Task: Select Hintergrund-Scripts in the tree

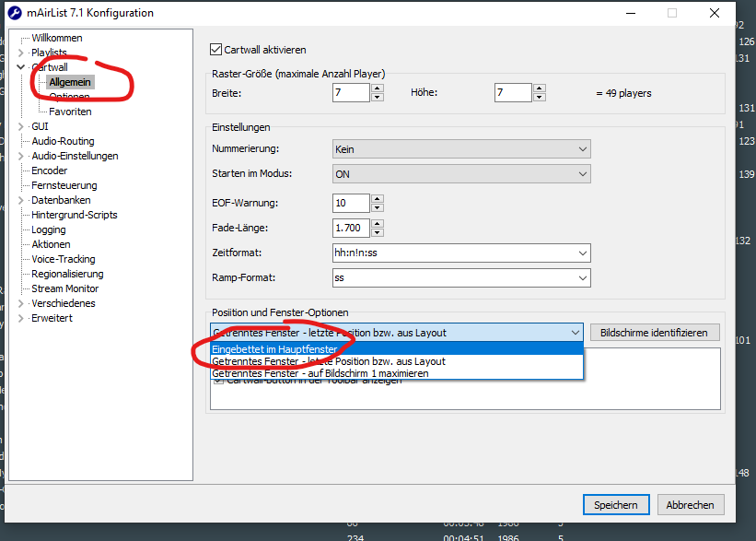Action: tap(75, 215)
